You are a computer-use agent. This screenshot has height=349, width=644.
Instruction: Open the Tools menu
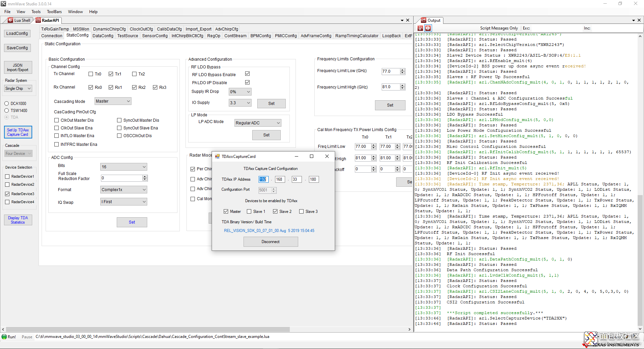(x=36, y=12)
